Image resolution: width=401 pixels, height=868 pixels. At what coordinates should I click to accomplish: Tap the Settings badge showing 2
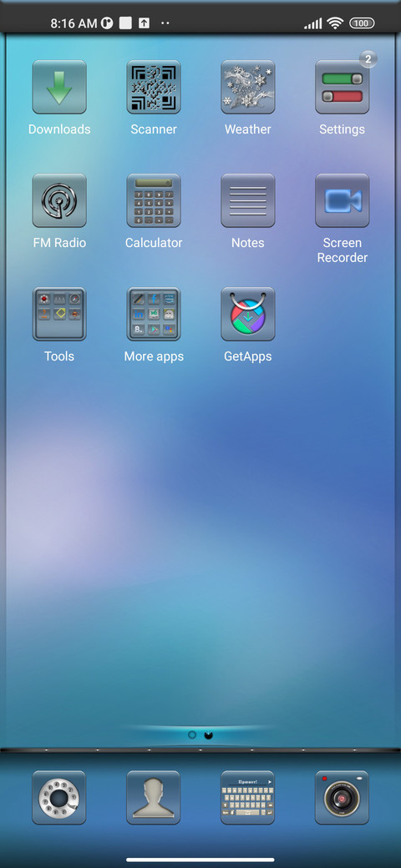(368, 58)
